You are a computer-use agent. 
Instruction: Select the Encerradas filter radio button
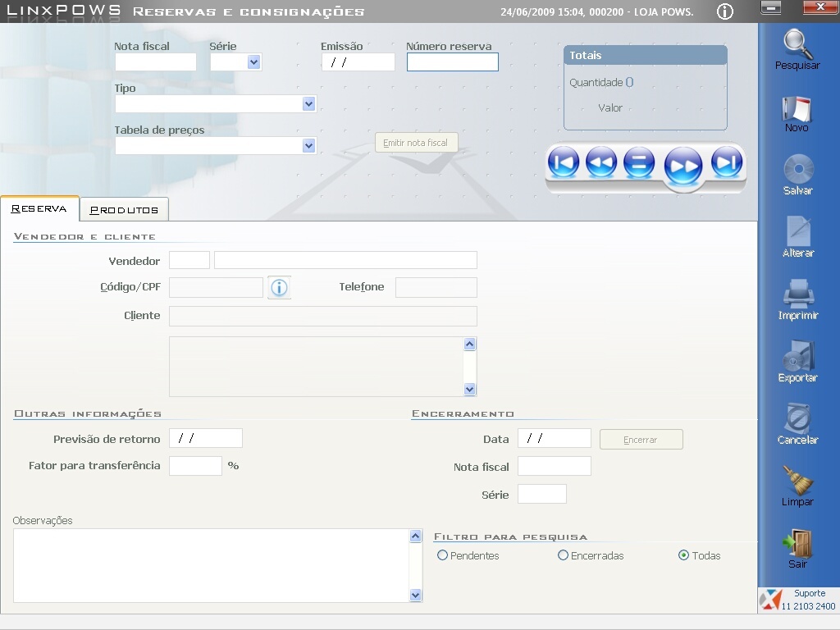tap(563, 555)
